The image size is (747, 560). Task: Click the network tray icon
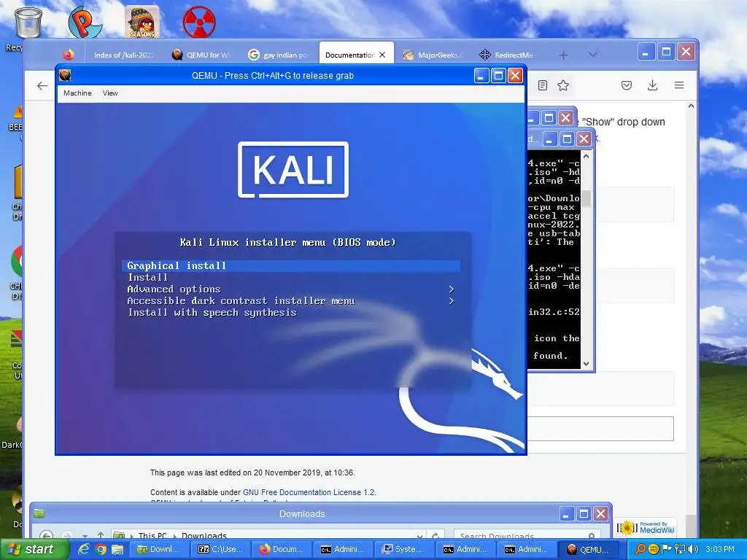pos(680,549)
